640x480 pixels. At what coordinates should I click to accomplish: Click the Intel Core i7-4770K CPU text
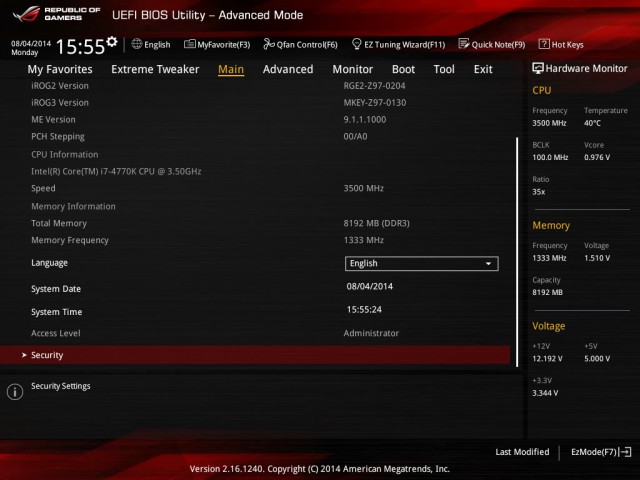116,171
